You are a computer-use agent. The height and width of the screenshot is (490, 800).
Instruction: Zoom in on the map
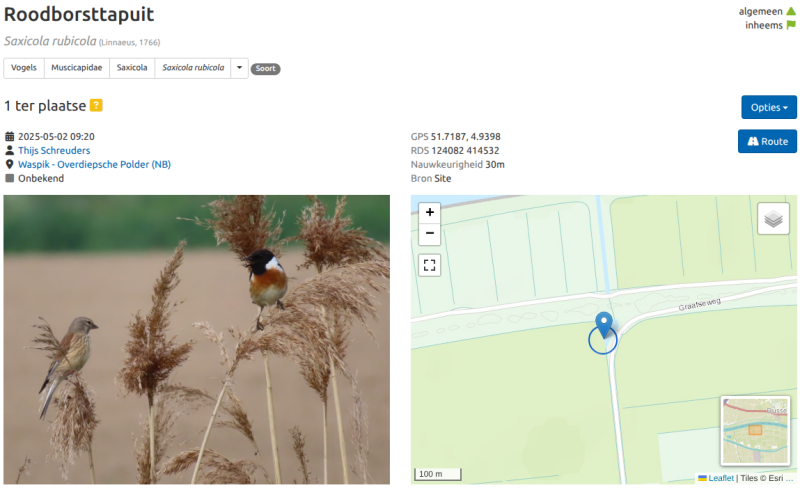click(x=430, y=212)
